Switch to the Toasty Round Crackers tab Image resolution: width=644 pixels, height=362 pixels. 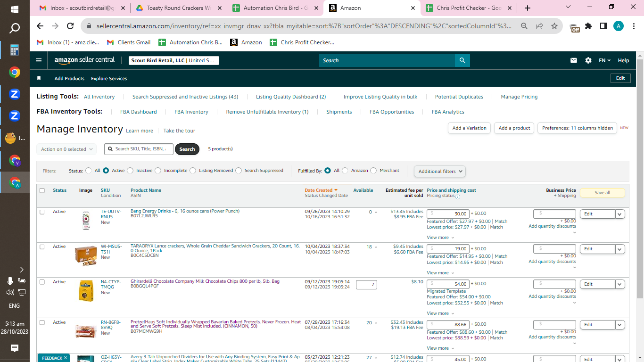pos(179,8)
